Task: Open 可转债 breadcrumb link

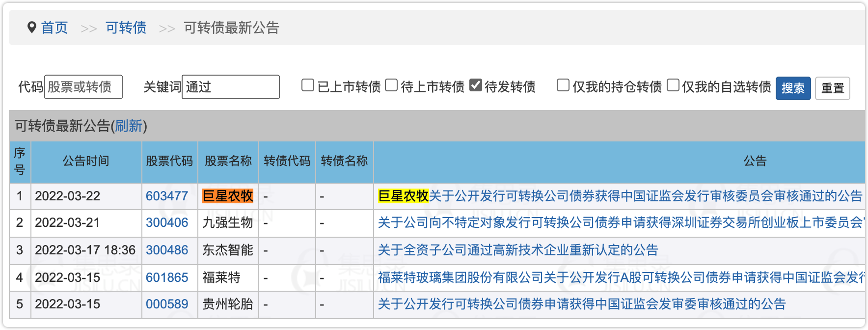Action: click(126, 28)
